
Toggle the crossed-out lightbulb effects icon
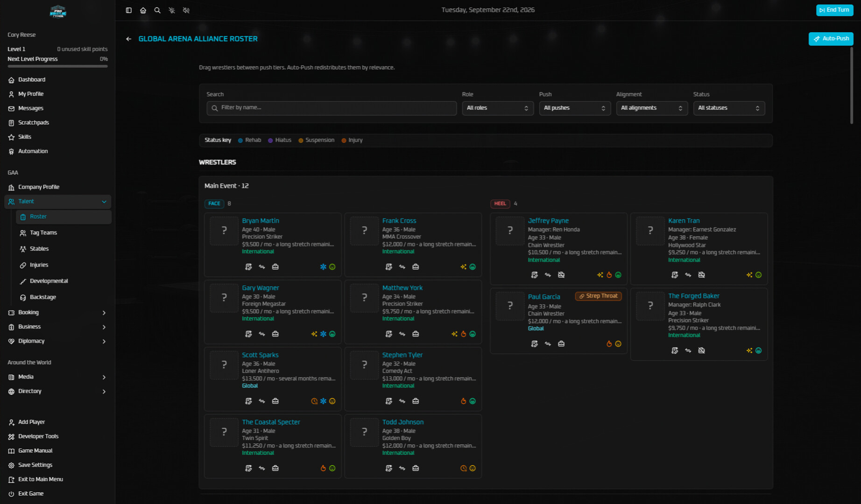[x=172, y=10]
